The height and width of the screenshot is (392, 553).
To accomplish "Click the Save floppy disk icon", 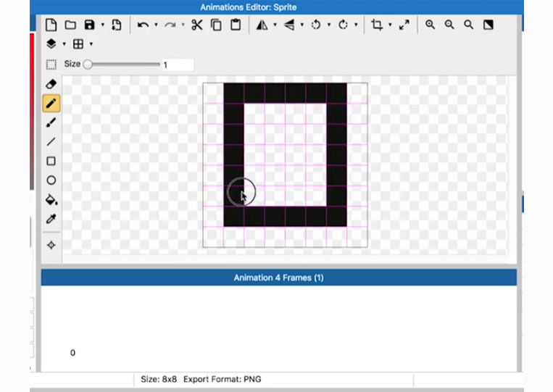I will (90, 25).
